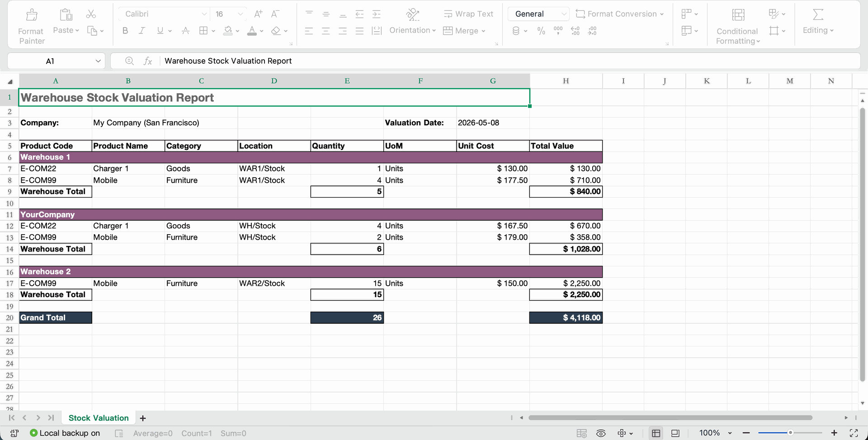Apply strikethrough formatting
The image size is (868, 440).
(185, 31)
